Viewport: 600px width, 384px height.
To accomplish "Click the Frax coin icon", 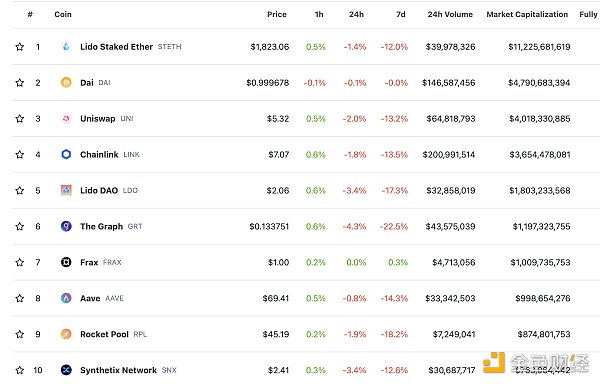I will (66, 262).
